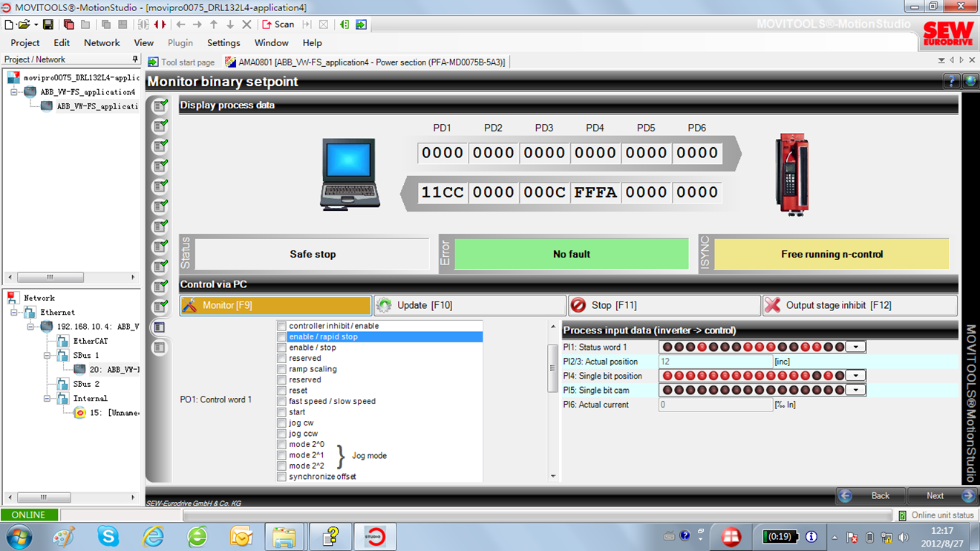Click the control word list scrollbar thumb
This screenshot has height=551, width=980.
552,368
